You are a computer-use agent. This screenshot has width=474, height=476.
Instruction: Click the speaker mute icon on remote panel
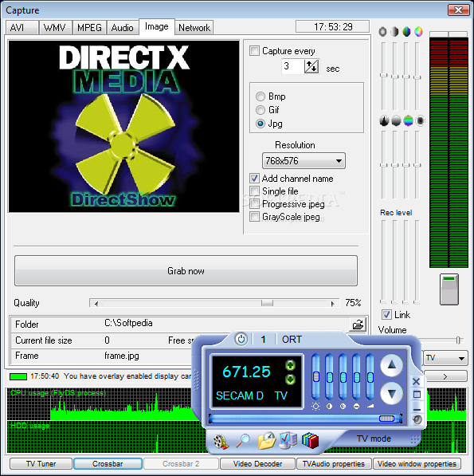417,419
